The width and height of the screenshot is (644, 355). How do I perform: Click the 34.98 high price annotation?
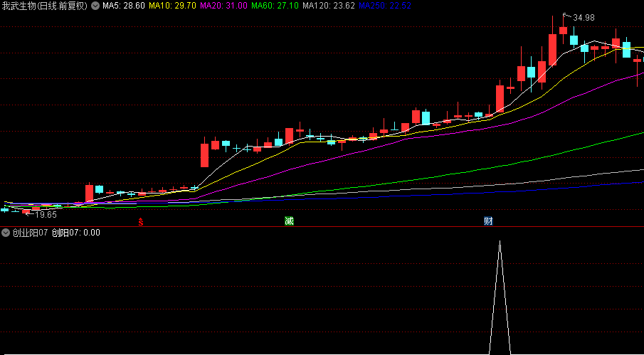pos(584,18)
